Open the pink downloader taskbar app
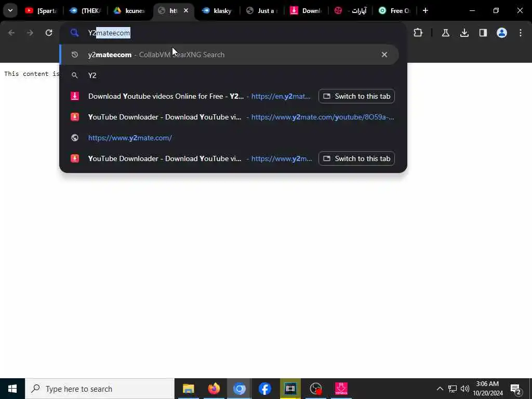This screenshot has width=532, height=399. point(341,389)
